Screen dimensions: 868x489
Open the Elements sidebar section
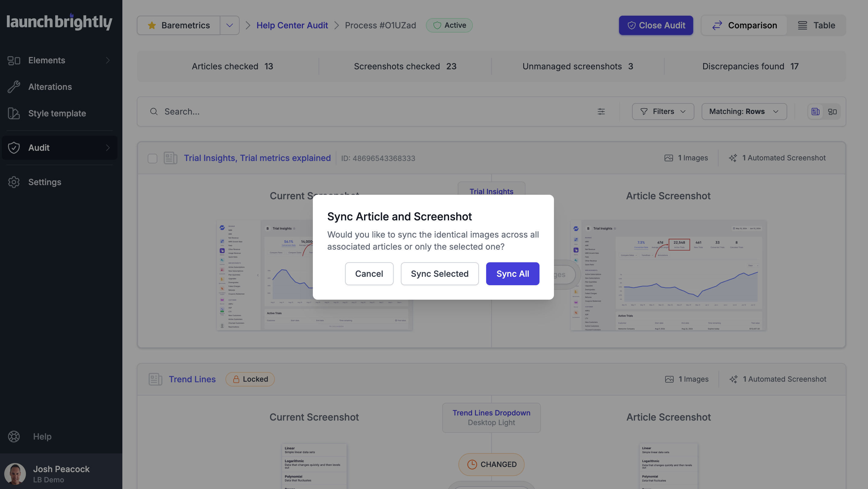tap(60, 60)
